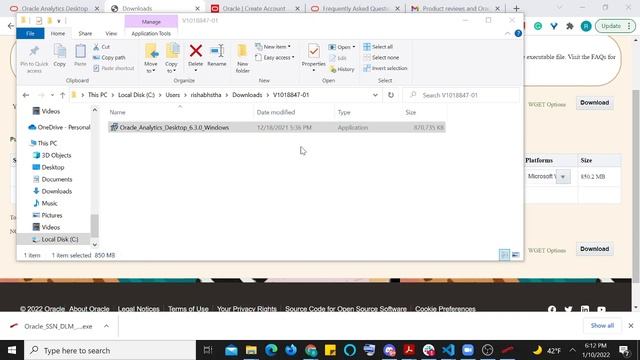Refresh the Explorer folder view
The width and height of the screenshot is (640, 360).
[x=391, y=95]
